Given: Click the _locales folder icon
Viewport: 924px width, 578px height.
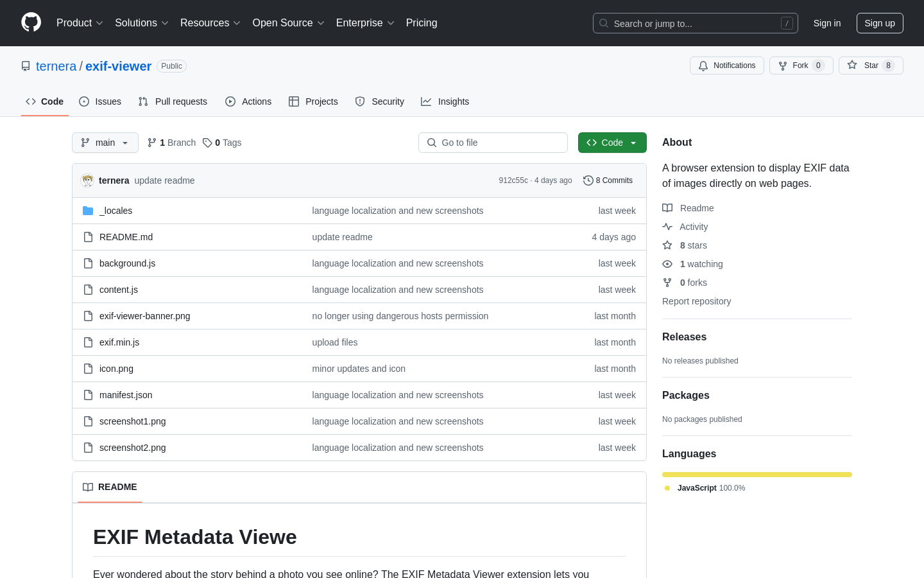Looking at the screenshot, I should point(88,211).
